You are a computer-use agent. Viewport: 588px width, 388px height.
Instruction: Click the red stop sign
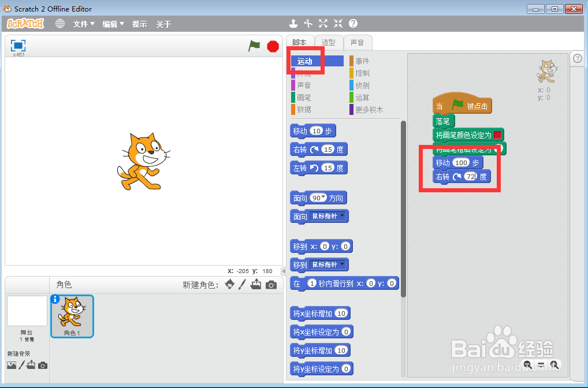[272, 46]
